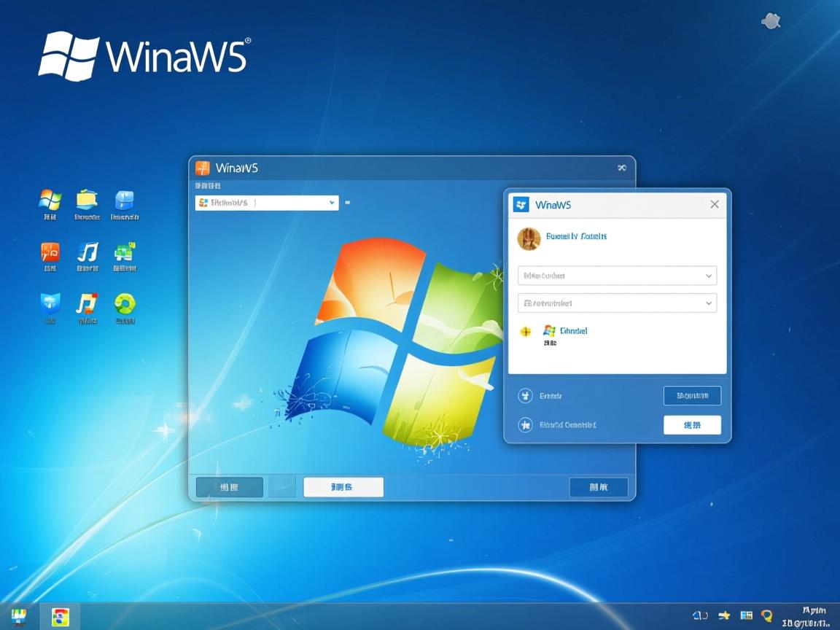Image resolution: width=840 pixels, height=630 pixels.
Task: Open the colorful app pinned on the taskbar
Action: click(x=61, y=617)
